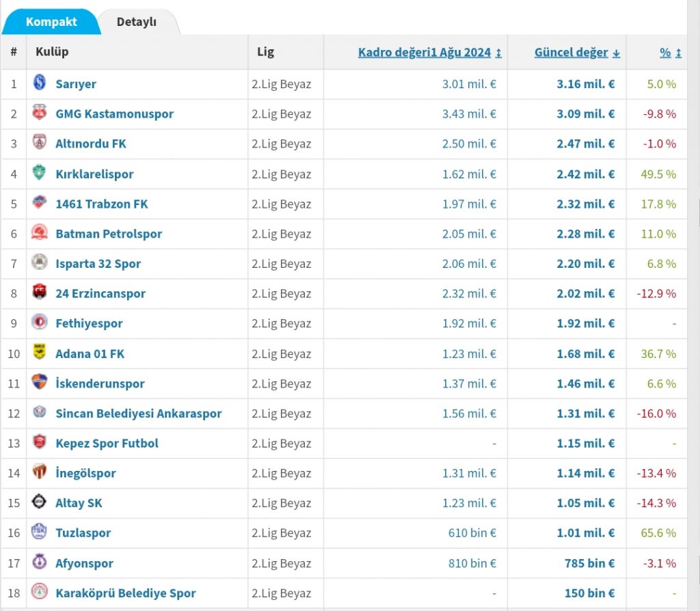This screenshot has height=611, width=700.
Task: Click Tuzlaspor's previous value 610 bin €
Action: [472, 533]
